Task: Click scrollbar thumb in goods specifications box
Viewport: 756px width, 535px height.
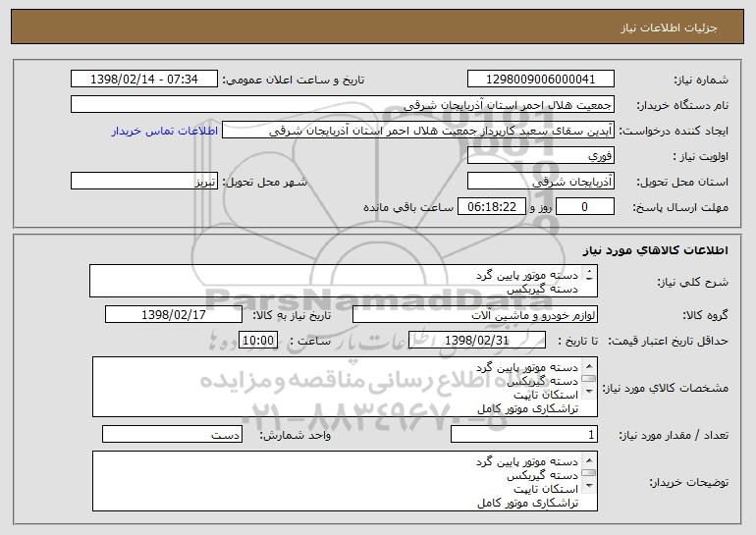Action: tap(589, 378)
